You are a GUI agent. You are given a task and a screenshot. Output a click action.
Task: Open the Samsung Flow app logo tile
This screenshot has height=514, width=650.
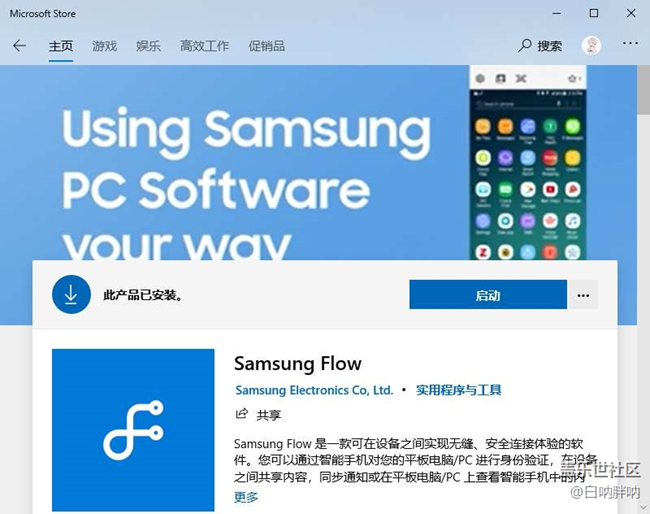click(x=133, y=430)
